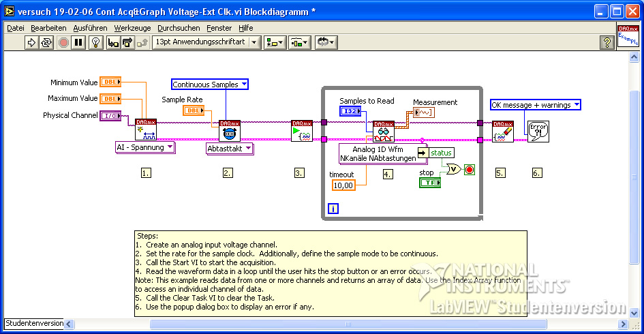Click the Run arrow button
The image size is (644, 334).
[31, 42]
